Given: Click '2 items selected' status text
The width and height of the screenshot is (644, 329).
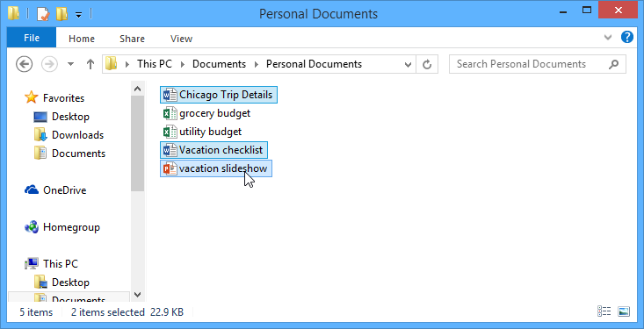Looking at the screenshot, I should pyautogui.click(x=107, y=312).
